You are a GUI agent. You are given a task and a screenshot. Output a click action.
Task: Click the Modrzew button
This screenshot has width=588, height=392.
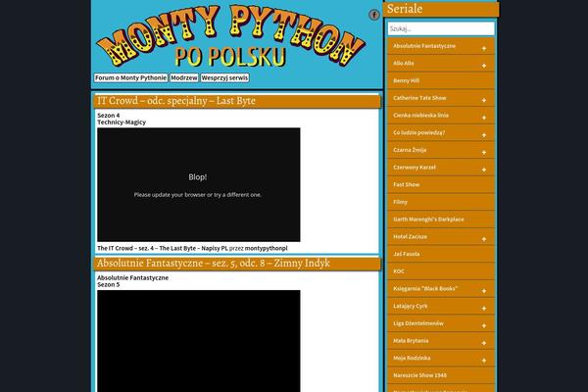[184, 78]
